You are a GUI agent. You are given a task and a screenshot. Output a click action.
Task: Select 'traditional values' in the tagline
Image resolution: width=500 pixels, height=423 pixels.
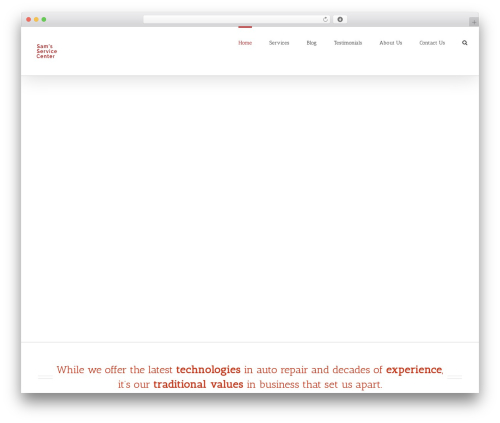pyautogui.click(x=198, y=384)
